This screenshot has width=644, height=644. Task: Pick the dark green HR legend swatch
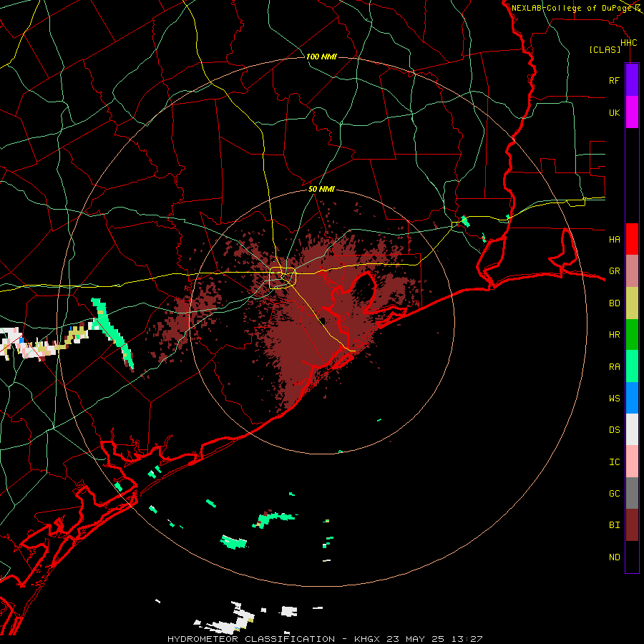tap(632, 335)
